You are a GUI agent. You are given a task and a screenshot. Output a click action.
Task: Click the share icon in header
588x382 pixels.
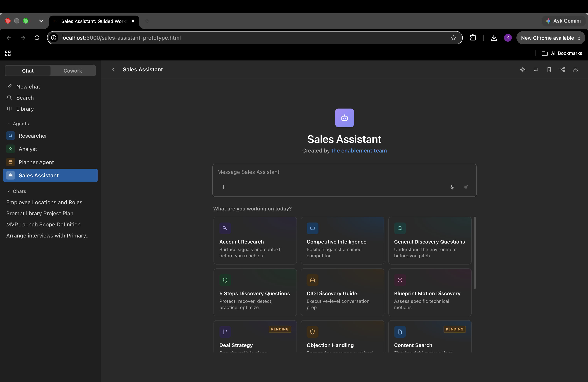pyautogui.click(x=562, y=69)
